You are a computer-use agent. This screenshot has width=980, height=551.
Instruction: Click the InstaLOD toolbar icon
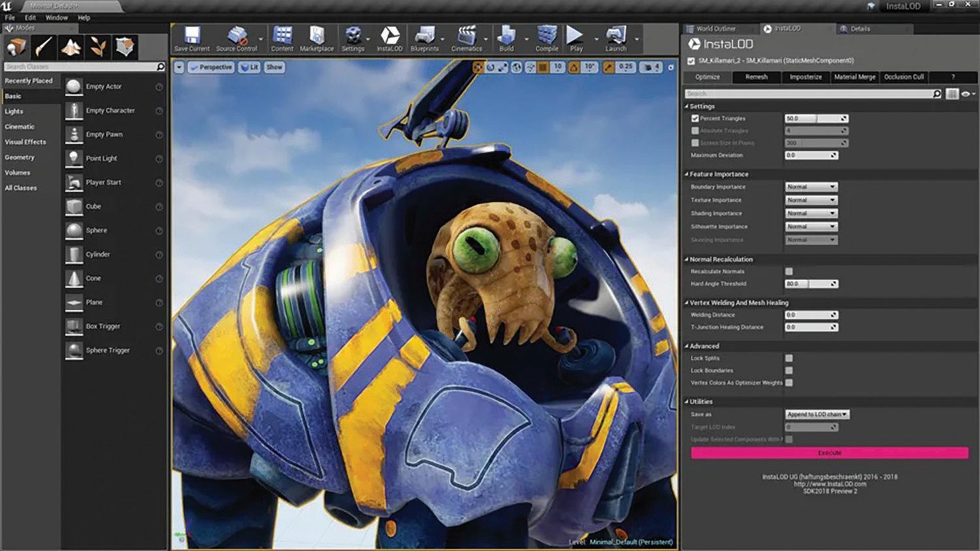[389, 39]
